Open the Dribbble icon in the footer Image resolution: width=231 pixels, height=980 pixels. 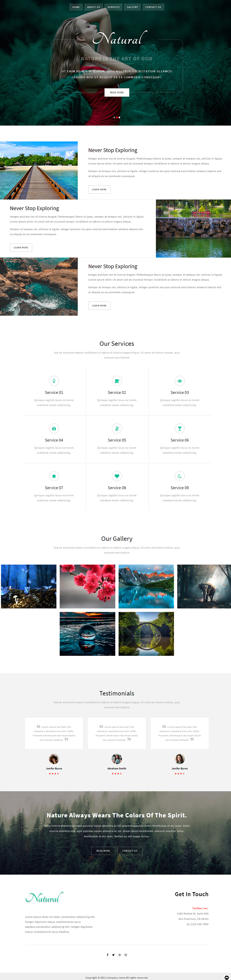[120, 955]
